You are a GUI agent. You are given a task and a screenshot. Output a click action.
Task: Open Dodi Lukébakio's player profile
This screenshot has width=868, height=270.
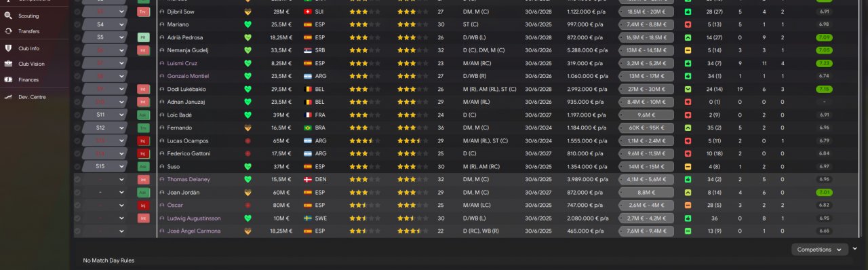click(186, 89)
